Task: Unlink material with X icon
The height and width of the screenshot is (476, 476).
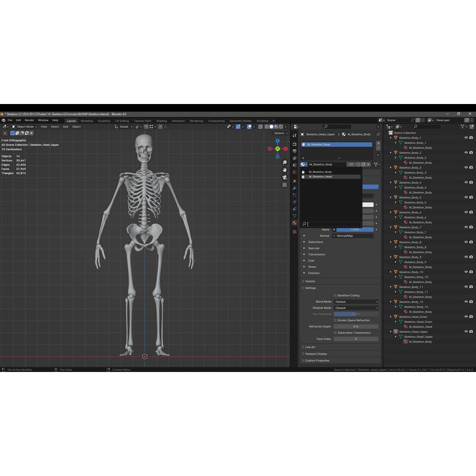Action: 368,164
